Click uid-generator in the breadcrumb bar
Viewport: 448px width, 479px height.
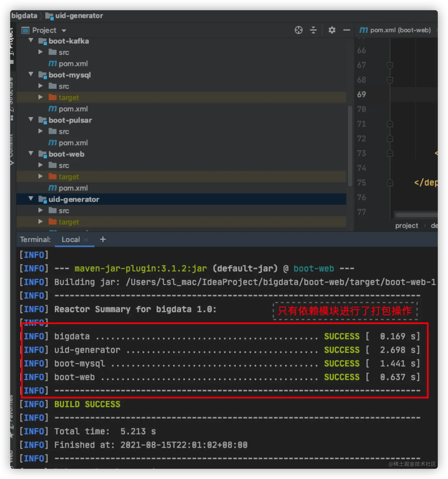tap(79, 16)
